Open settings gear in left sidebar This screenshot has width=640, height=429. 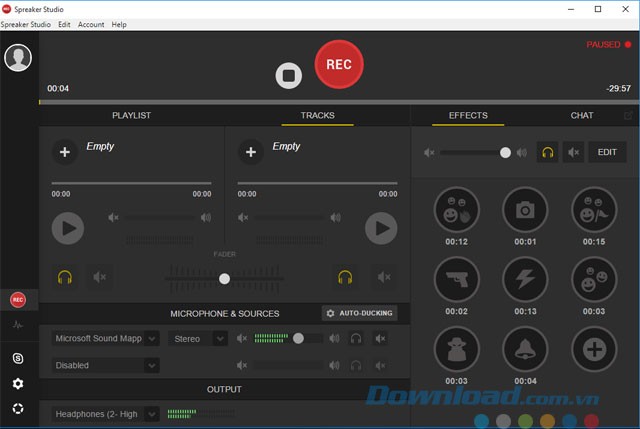(x=18, y=384)
